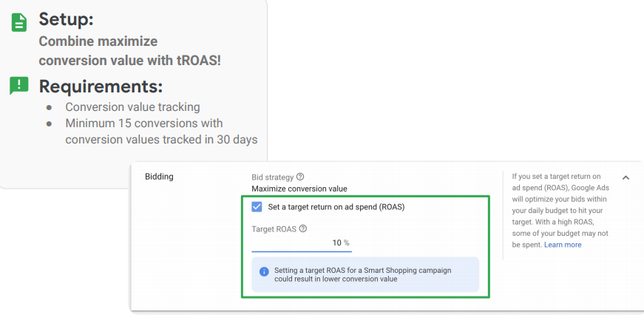Click the Bidding section label
Screen dimensions: 644x315
[x=159, y=177]
